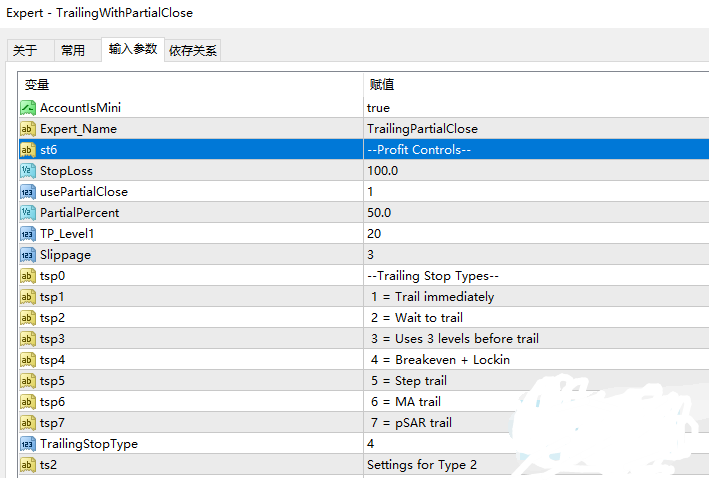Click the string icon beside tsp0

coord(28,275)
